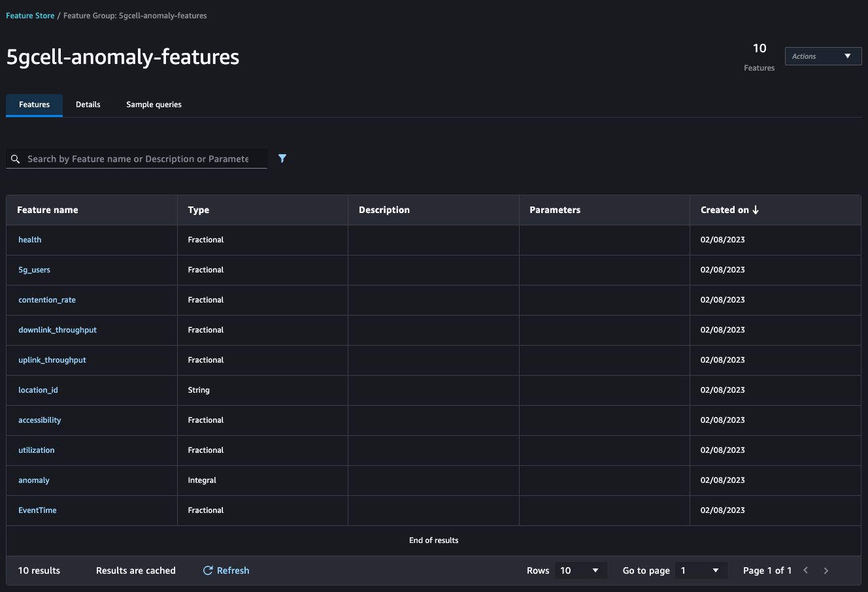Sort by Created on descending arrow
The width and height of the screenshot is (868, 592).
pos(756,210)
